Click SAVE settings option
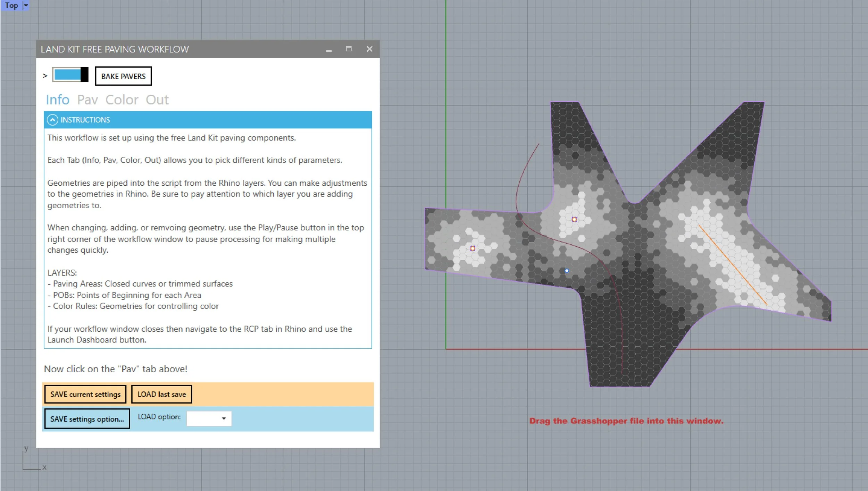 pyautogui.click(x=87, y=419)
